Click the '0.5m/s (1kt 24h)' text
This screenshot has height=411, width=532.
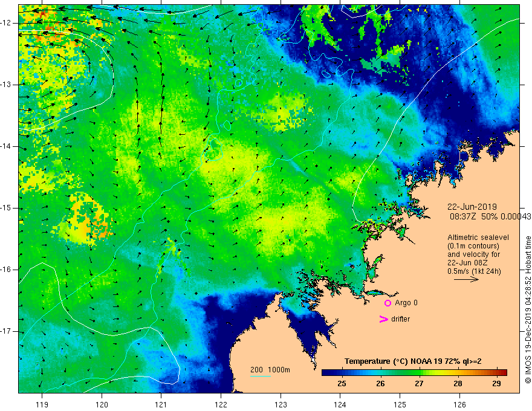(x=474, y=271)
